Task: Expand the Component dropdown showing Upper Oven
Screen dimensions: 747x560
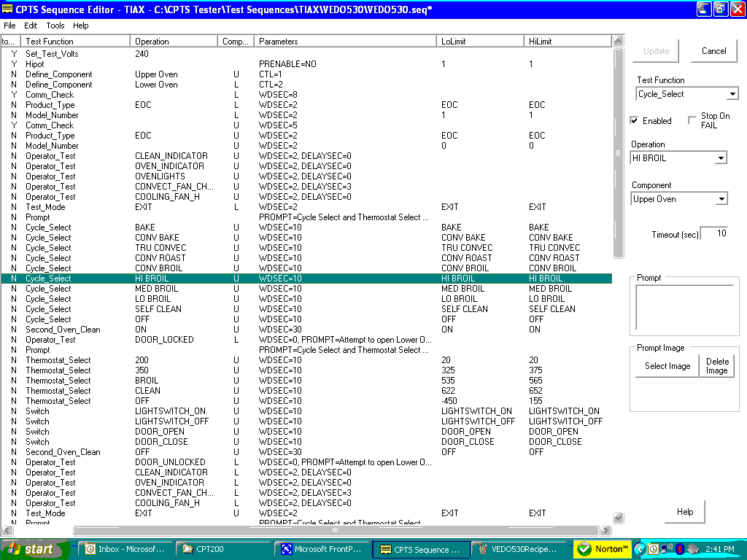Action: point(721,199)
